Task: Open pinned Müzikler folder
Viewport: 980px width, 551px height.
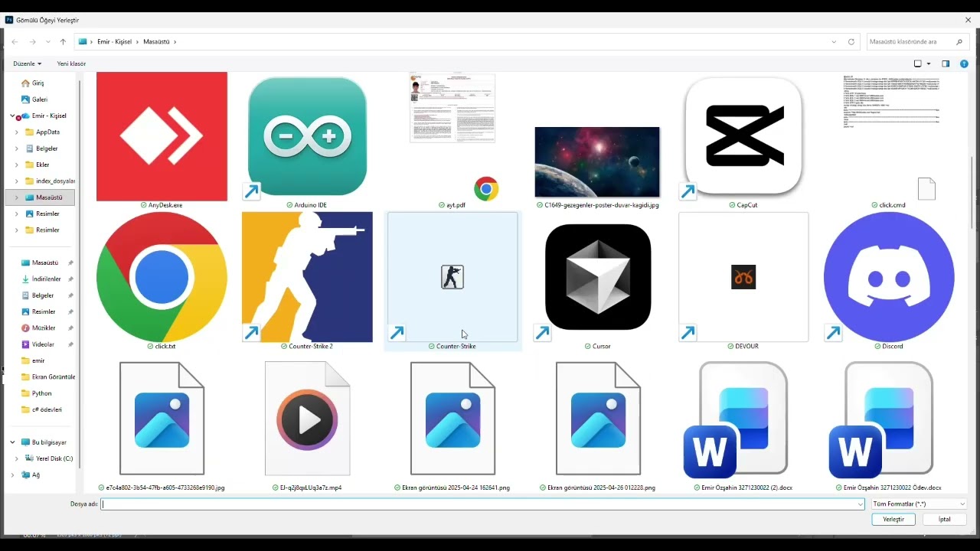Action: [44, 328]
